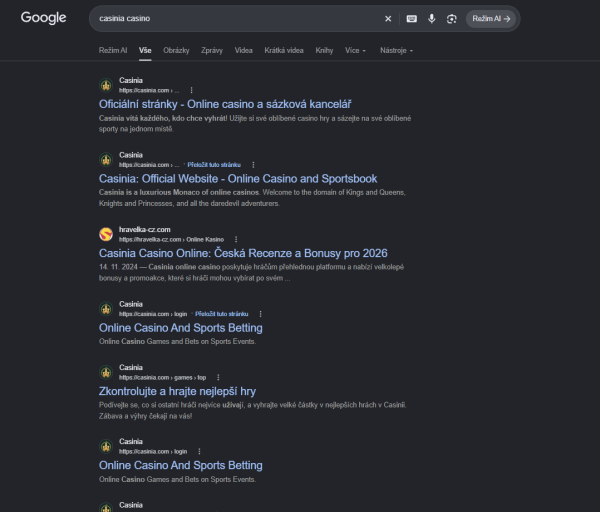
Task: Select the Vše tab
Action: click(x=145, y=51)
